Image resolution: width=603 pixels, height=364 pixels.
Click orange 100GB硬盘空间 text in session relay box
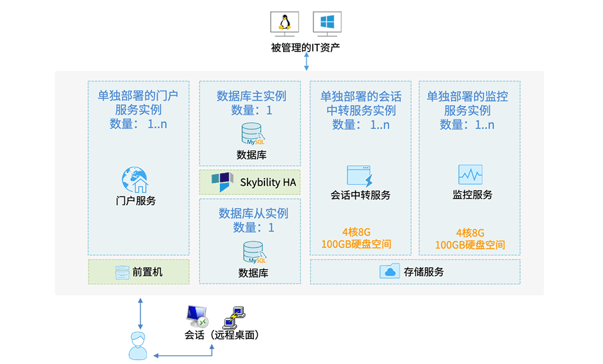356,245
